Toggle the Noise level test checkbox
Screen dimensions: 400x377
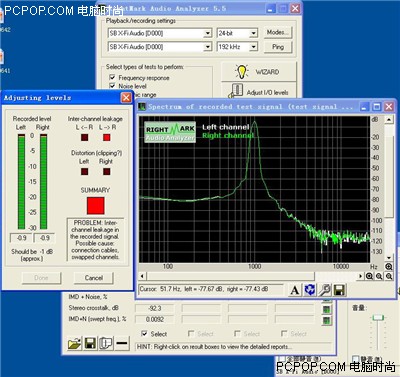[x=112, y=86]
